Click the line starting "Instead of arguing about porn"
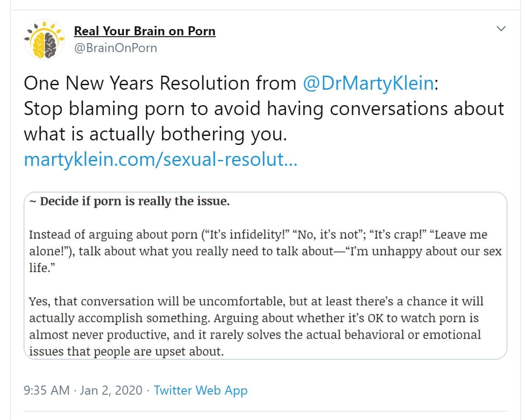527x420 pixels. point(258,235)
